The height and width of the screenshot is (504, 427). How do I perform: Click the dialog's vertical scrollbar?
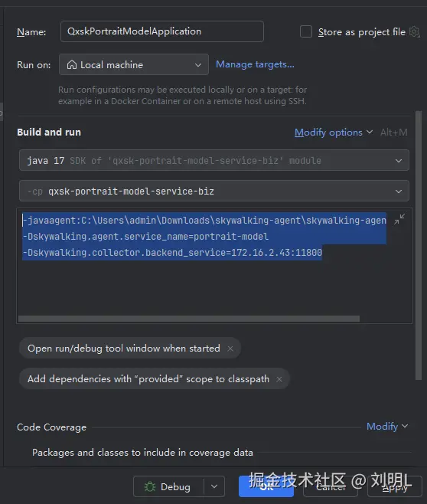point(419,245)
